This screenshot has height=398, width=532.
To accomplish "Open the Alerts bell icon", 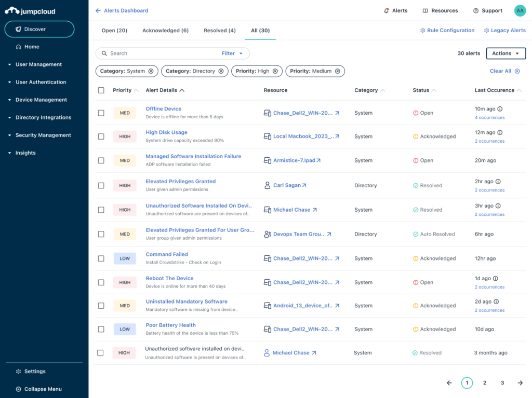I will [x=387, y=10].
